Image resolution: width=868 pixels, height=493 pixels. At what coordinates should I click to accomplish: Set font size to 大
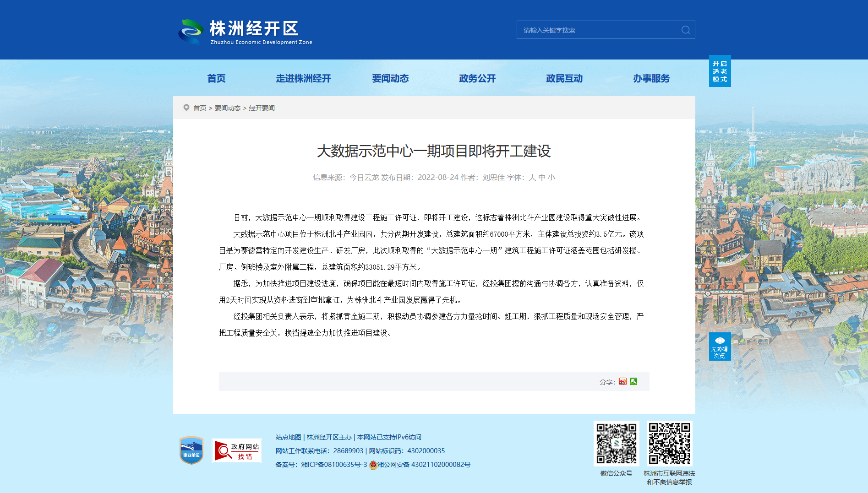click(x=532, y=177)
